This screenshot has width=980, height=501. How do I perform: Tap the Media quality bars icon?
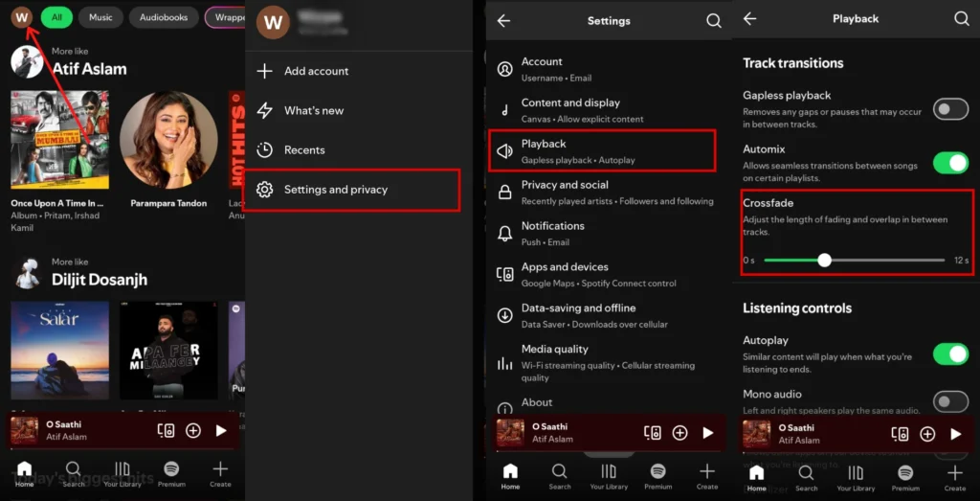pyautogui.click(x=505, y=363)
